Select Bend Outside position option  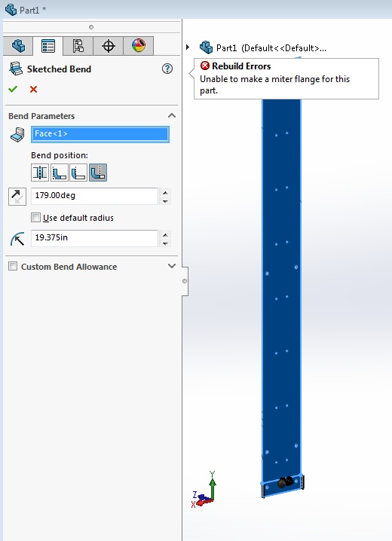[98, 173]
